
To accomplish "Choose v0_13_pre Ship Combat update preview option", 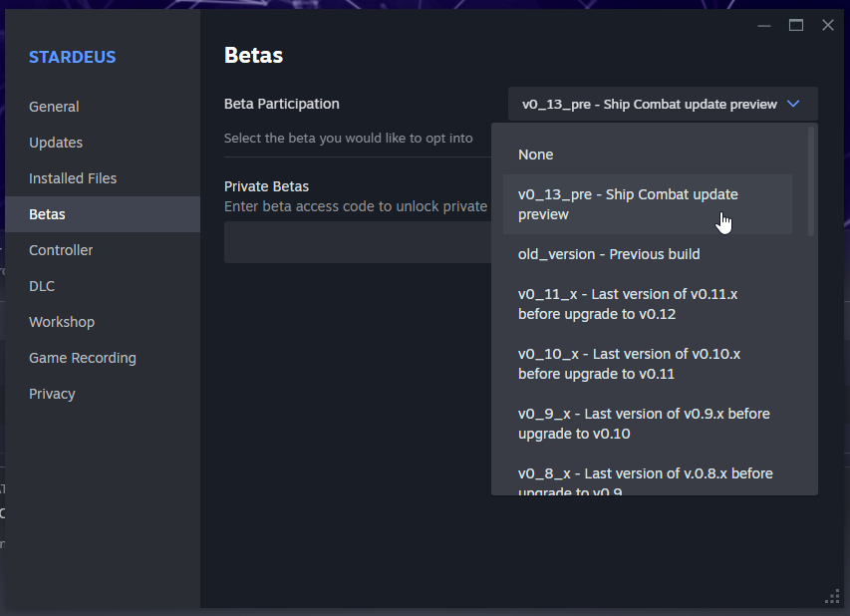I will 648,204.
